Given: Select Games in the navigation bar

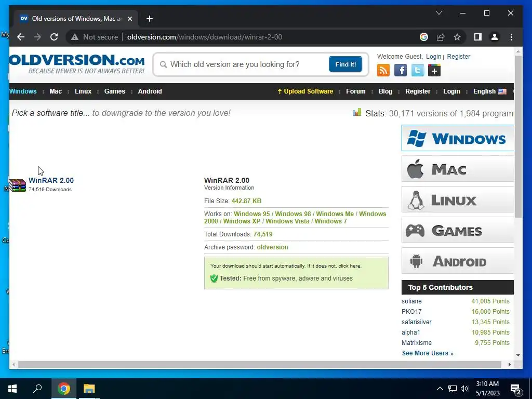Looking at the screenshot, I should click(115, 91).
